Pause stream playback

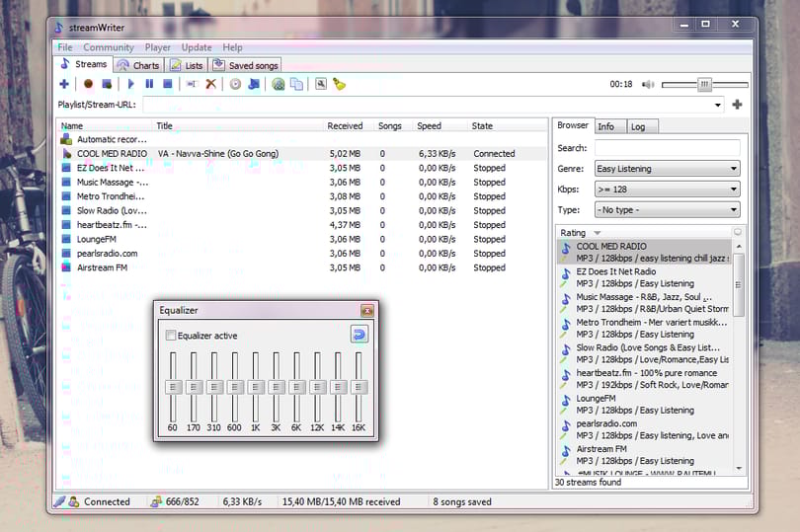149,84
